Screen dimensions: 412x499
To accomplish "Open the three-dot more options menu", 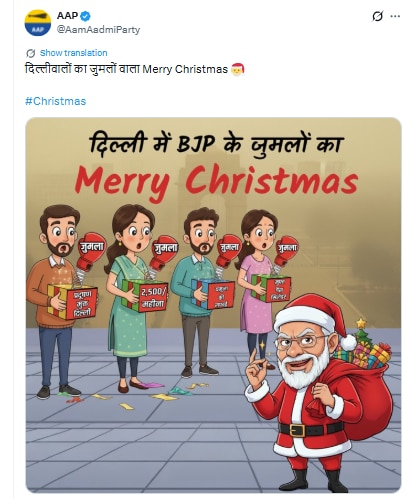I will [x=395, y=16].
